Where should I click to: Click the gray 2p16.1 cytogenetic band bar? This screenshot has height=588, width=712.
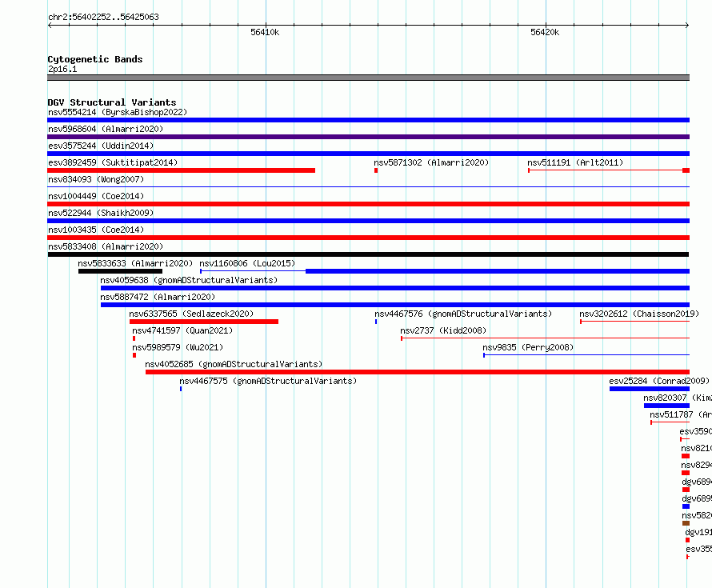pos(368,78)
